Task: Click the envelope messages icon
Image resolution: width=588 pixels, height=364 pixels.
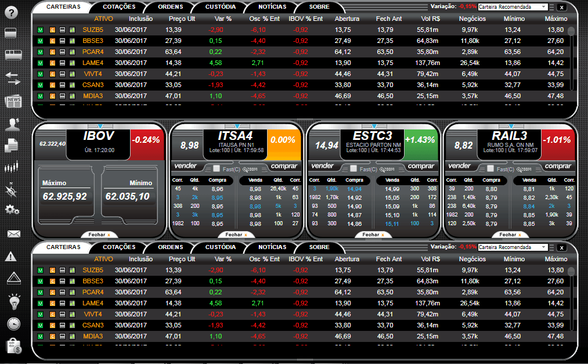Action: point(13,234)
